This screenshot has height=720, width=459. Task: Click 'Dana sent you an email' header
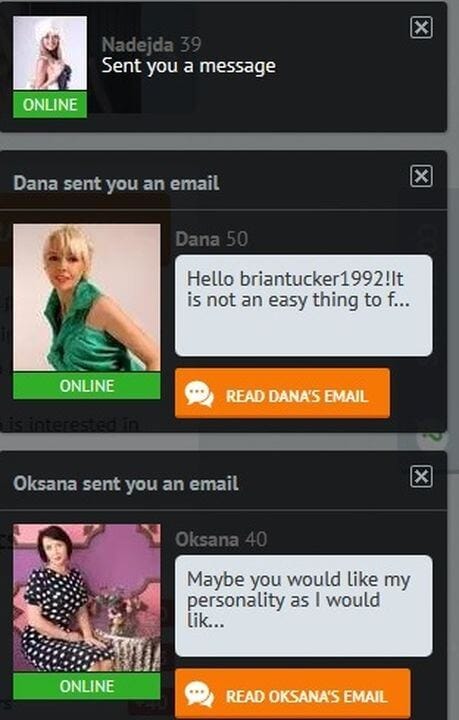[116, 183]
